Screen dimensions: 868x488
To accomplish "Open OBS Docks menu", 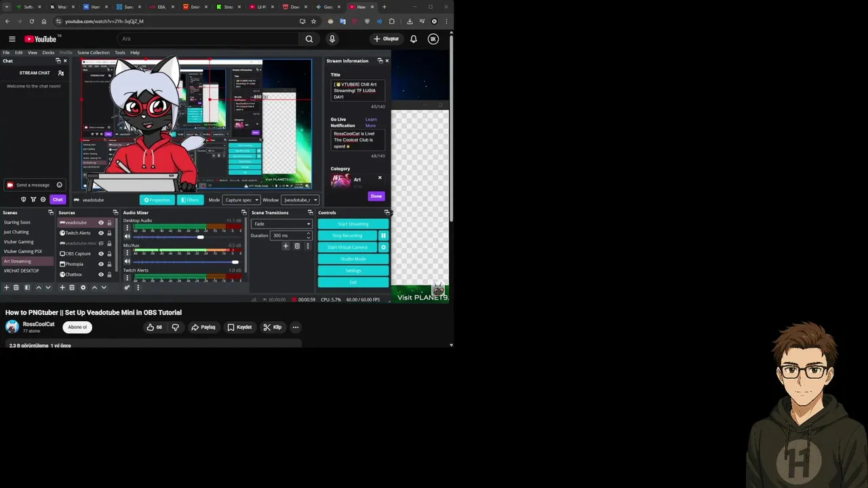I will [x=48, y=52].
